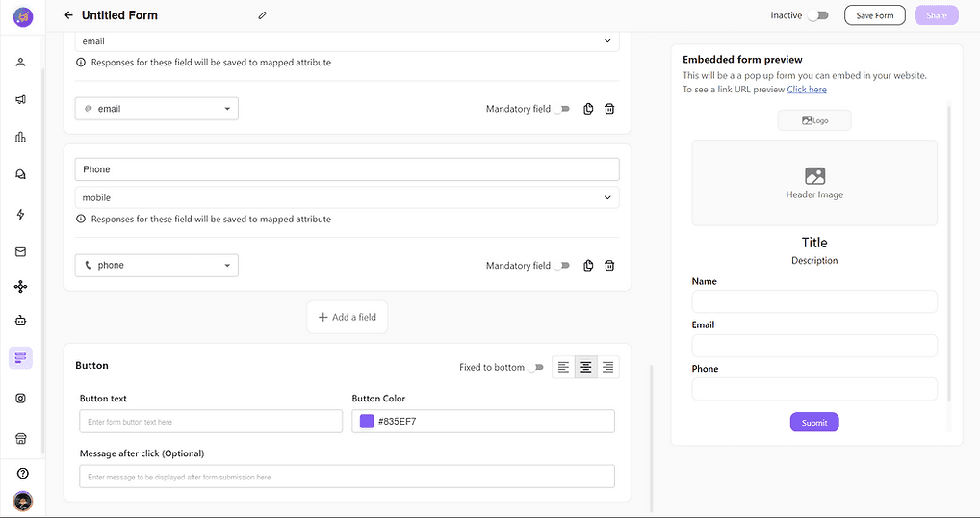Viewport: 980px width, 518px height.
Task: Toggle the form's Inactive switch
Action: (x=817, y=15)
